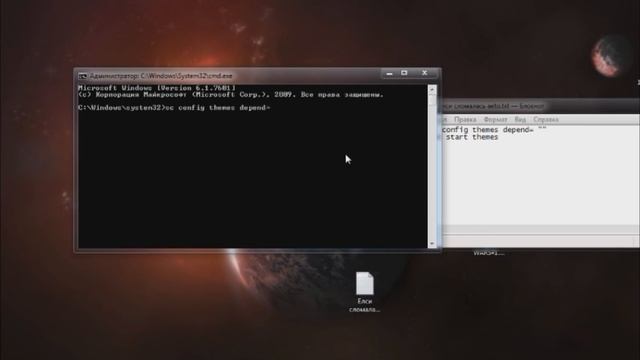Screen dimensions: 640x360
Task: Minimize the Administrator cmd.exe window
Action: click(x=389, y=73)
